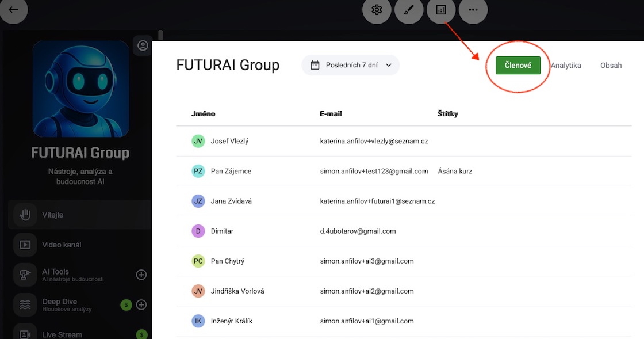
Task: Click email simon.anfilov+test123@gmail.com
Action: click(x=374, y=171)
